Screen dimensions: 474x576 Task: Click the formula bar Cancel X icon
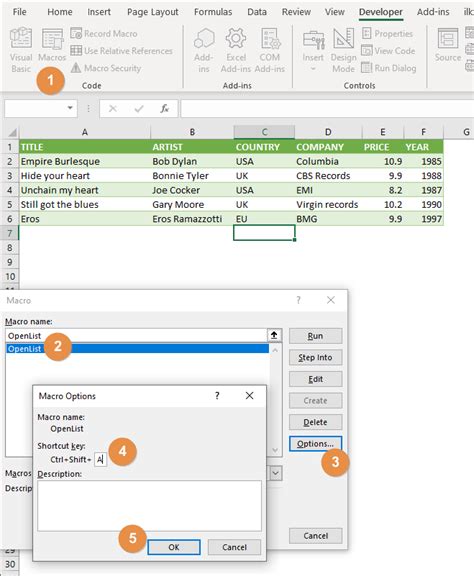[x=113, y=108]
